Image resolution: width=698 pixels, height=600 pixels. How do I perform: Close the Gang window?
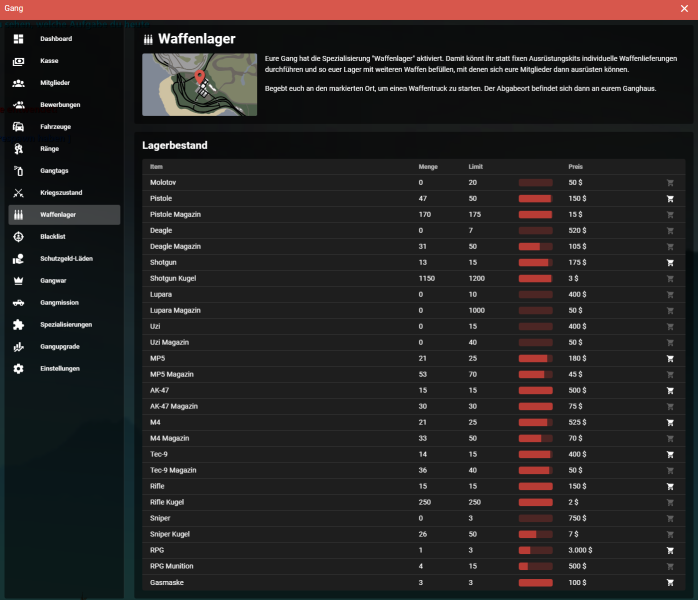tap(684, 9)
